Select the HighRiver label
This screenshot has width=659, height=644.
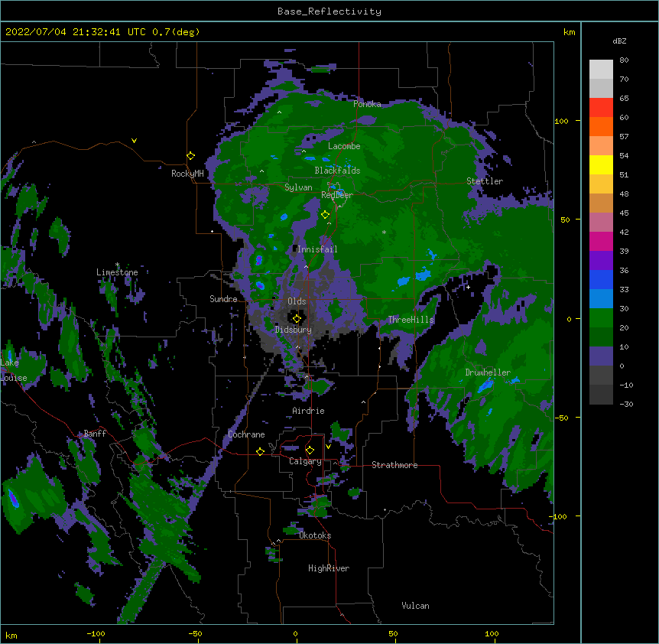pyautogui.click(x=329, y=568)
